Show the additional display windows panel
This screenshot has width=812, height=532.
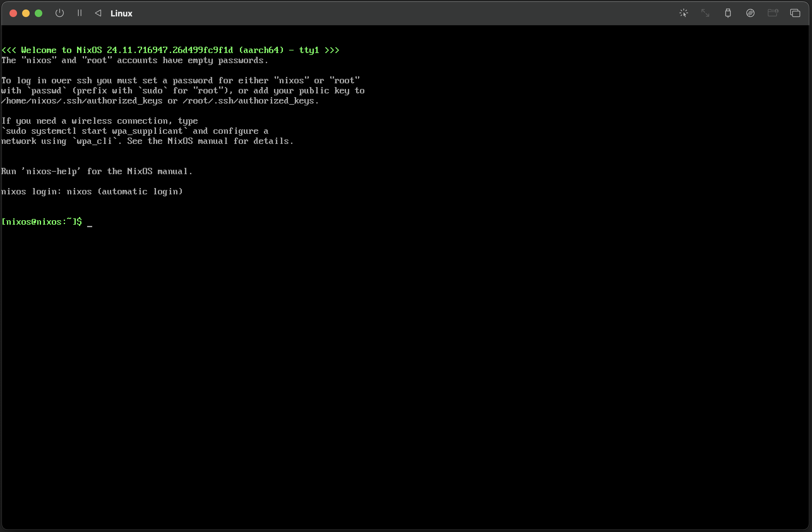pyautogui.click(x=796, y=13)
